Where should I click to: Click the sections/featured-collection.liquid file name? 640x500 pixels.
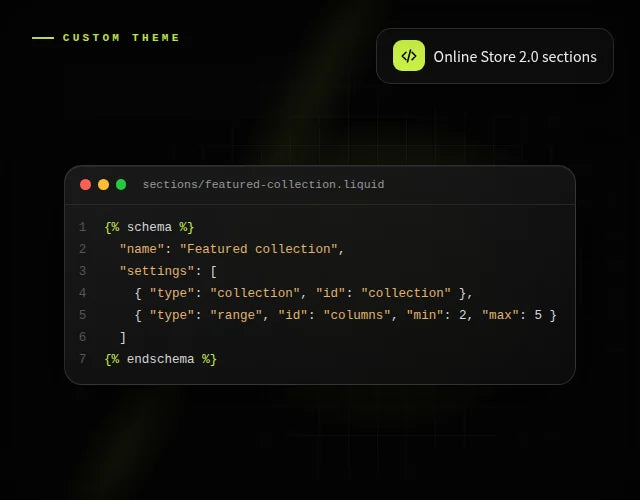point(263,184)
